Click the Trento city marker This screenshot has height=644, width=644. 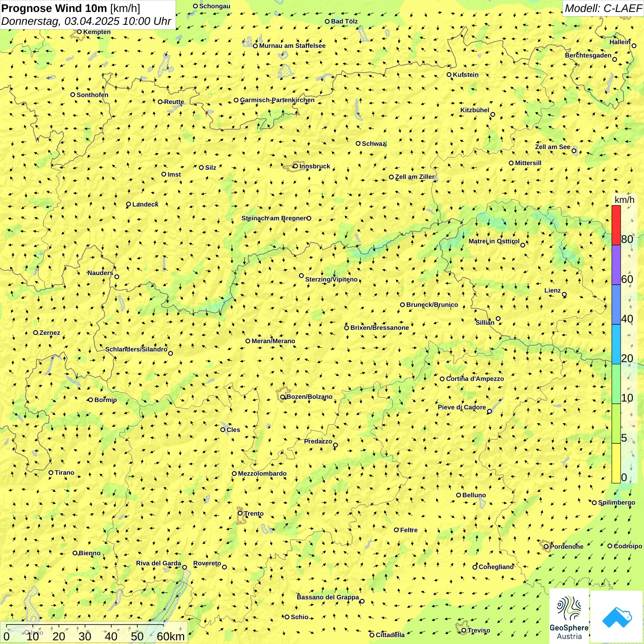pos(240,513)
